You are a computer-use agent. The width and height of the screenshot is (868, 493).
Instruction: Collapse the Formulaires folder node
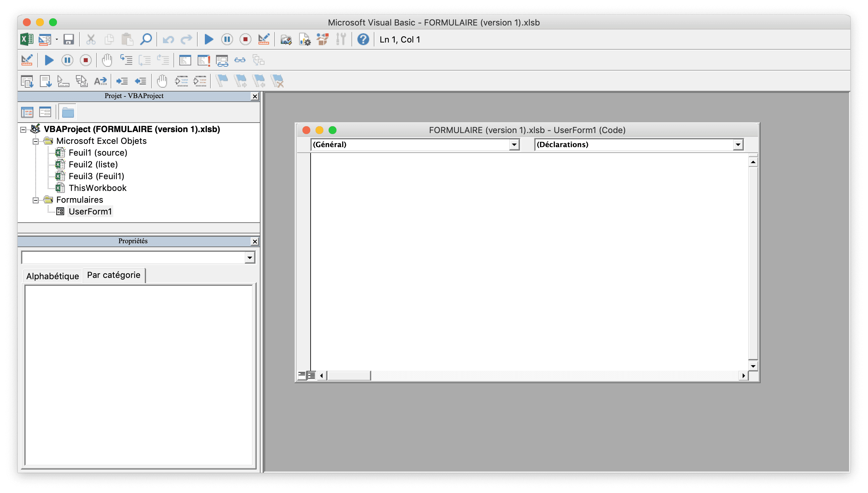pyautogui.click(x=36, y=200)
